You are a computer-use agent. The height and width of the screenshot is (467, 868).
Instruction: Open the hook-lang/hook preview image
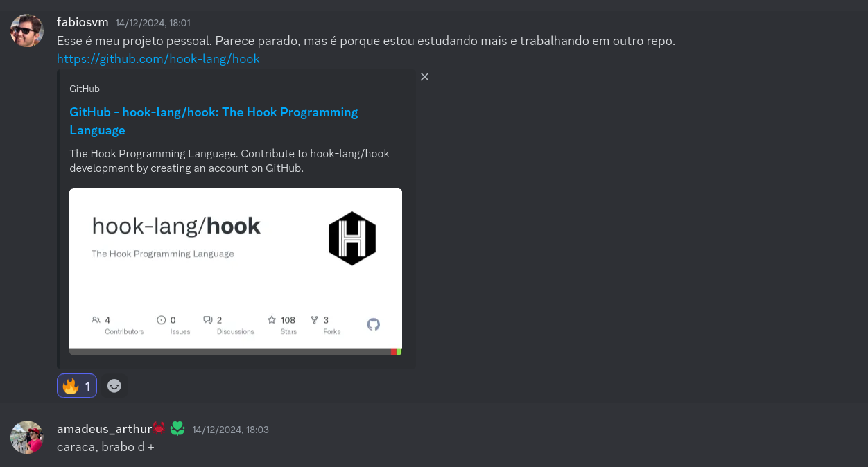[x=236, y=272]
